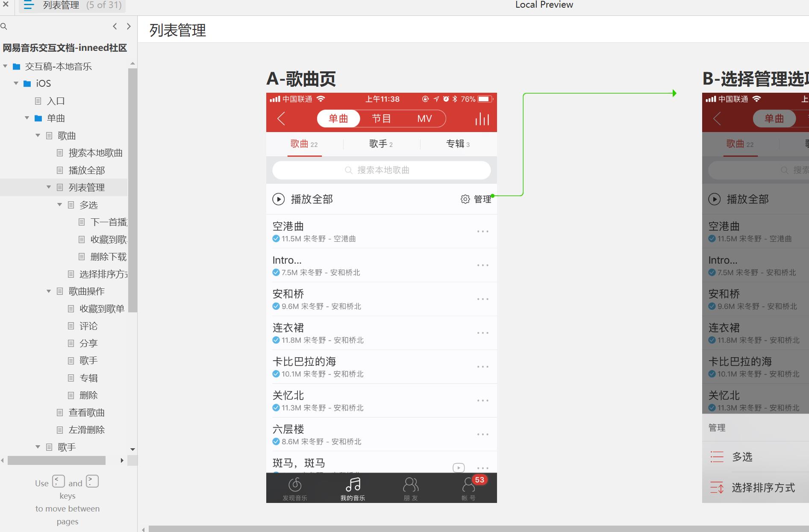This screenshot has height=532, width=809.
Task: Collapse the 列表管理 tree node
Action: point(49,187)
